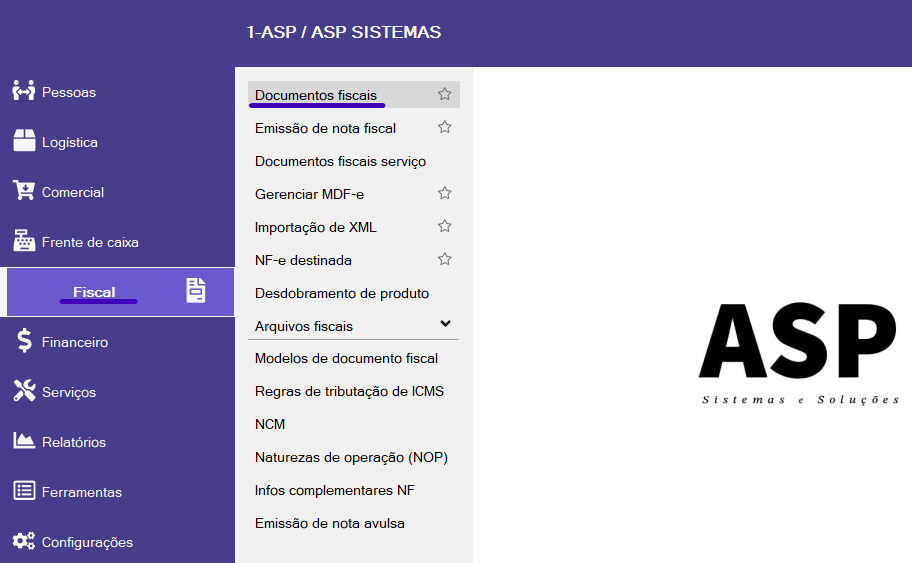Screen dimensions: 912x563
Task: Click the Serviços tools icon
Action: (23, 391)
